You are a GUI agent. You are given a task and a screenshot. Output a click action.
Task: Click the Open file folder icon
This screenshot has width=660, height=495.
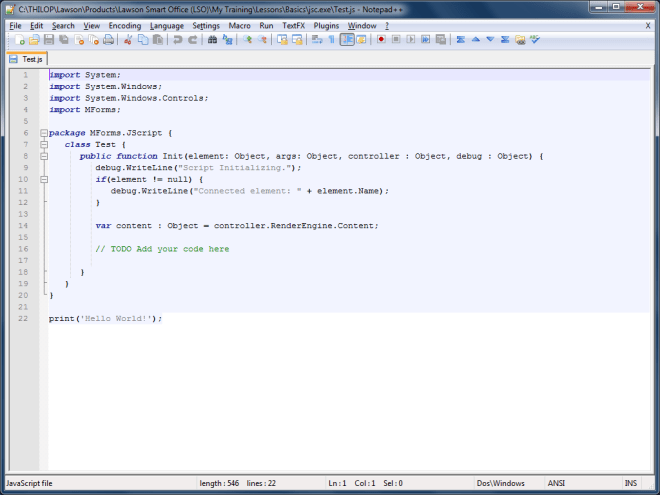[x=34, y=40]
